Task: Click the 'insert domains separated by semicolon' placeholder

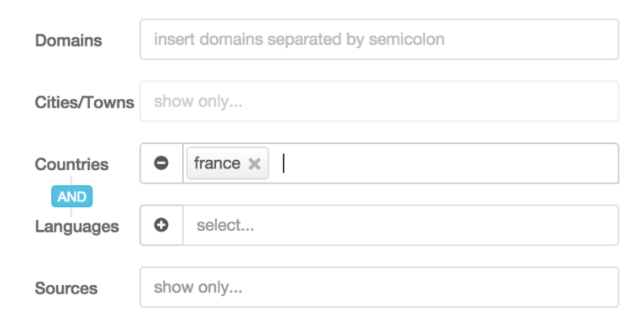Action: (x=299, y=39)
